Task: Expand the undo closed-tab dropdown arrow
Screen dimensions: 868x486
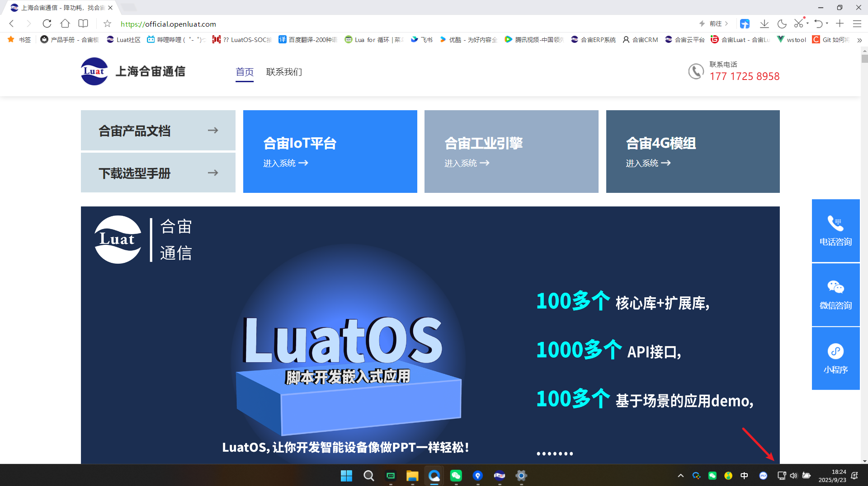Action: (x=827, y=23)
